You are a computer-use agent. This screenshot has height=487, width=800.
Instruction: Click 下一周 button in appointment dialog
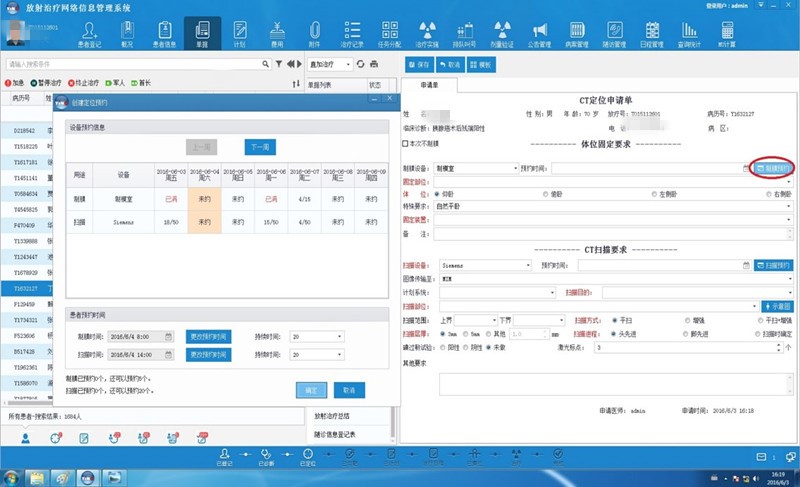point(260,147)
